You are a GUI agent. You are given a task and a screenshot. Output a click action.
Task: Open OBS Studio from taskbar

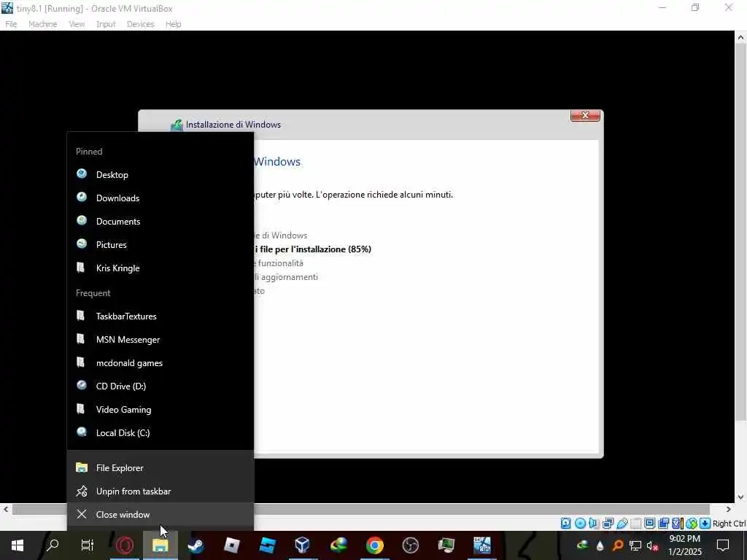410,545
